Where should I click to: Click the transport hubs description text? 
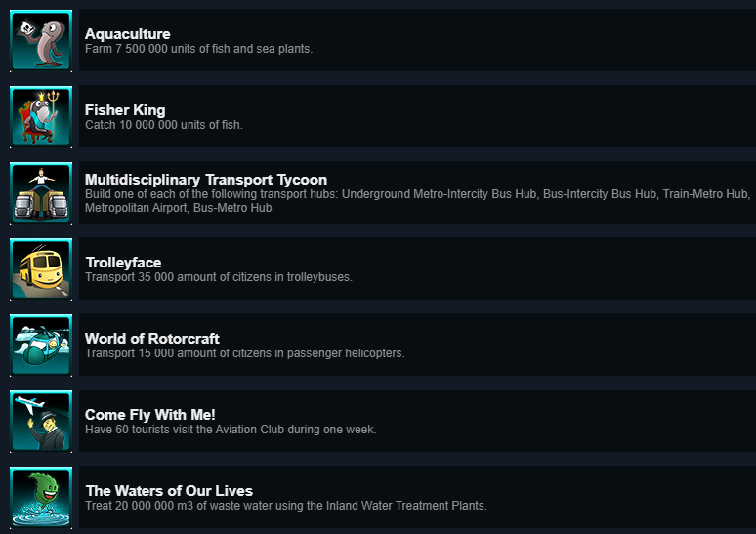click(417, 201)
